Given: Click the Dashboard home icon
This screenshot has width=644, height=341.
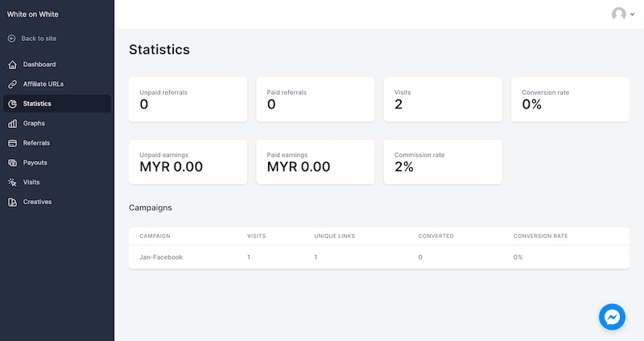Looking at the screenshot, I should pyautogui.click(x=12, y=64).
